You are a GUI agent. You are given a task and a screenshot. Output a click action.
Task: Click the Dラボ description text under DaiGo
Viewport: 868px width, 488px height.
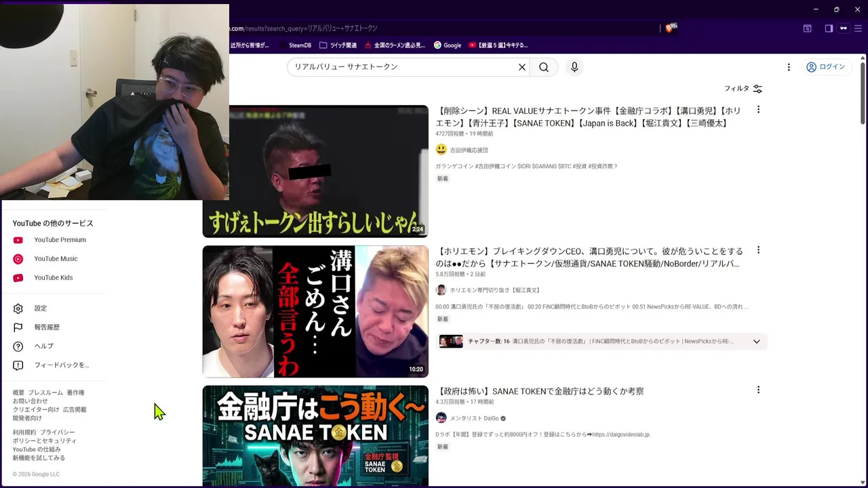tap(542, 434)
